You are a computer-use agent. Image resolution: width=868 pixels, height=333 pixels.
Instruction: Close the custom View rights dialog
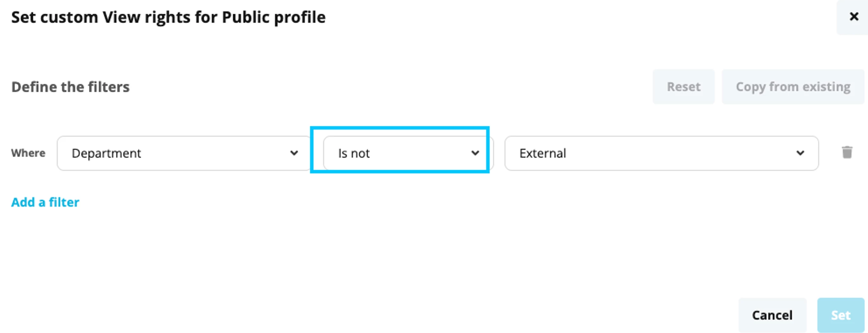pos(854,16)
